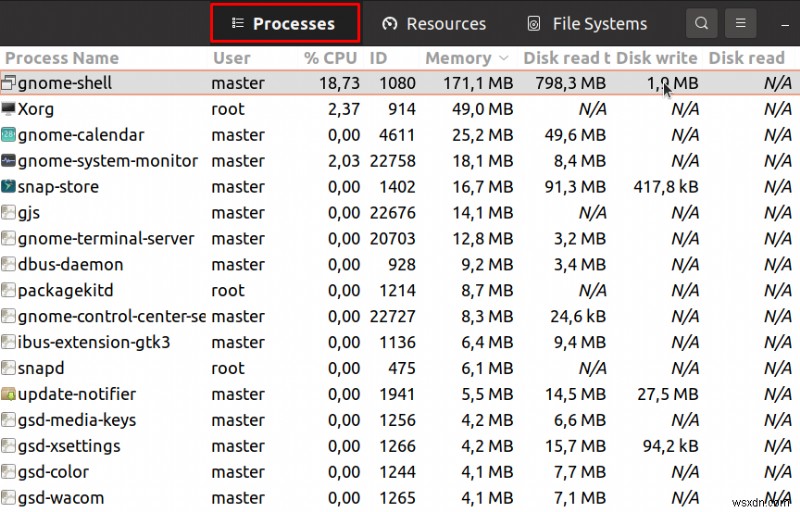Open the hamburger main menu

(x=740, y=23)
